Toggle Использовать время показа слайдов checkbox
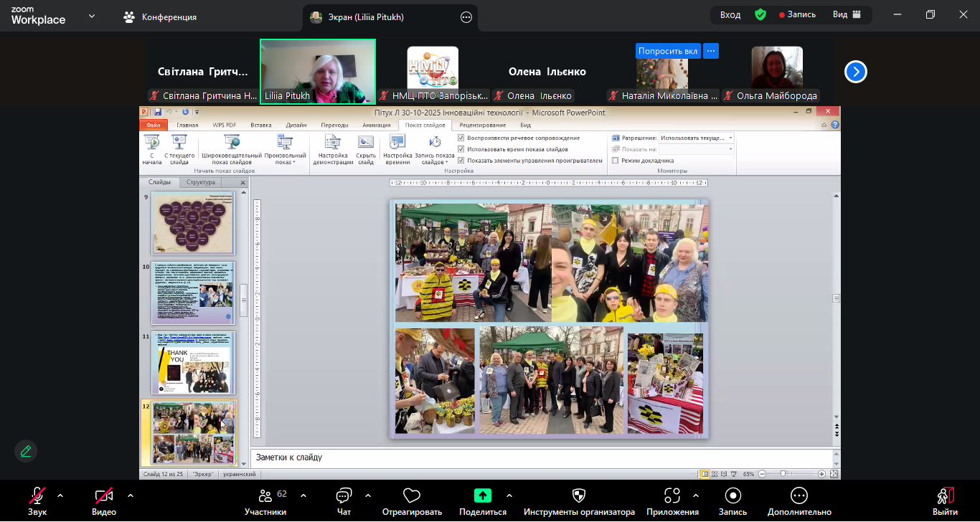The image size is (980, 522). click(x=461, y=149)
